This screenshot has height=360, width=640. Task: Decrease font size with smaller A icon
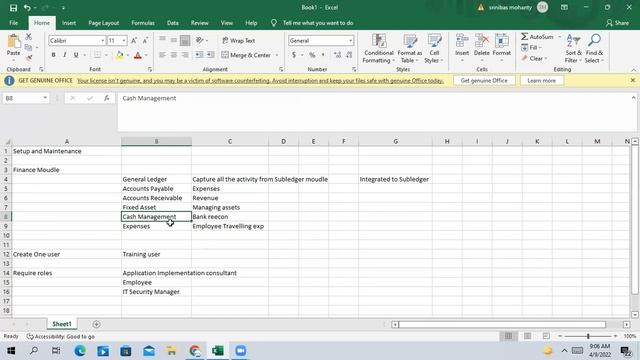[145, 40]
